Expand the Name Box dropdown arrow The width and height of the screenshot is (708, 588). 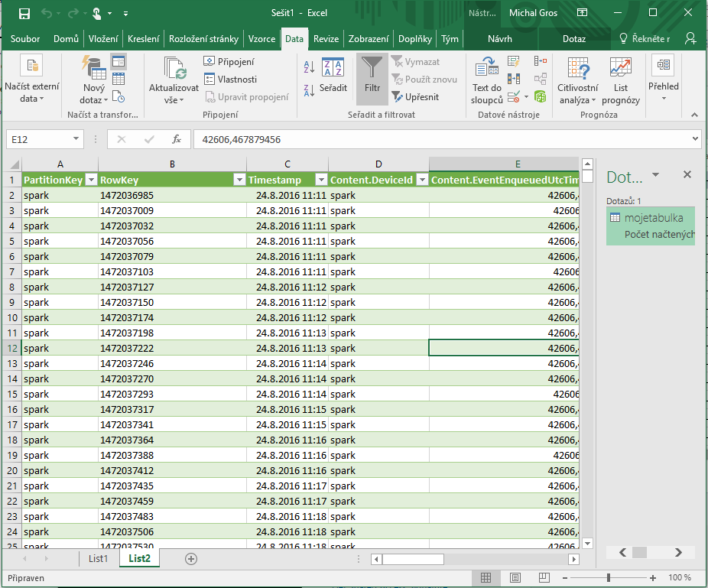[x=76, y=139]
